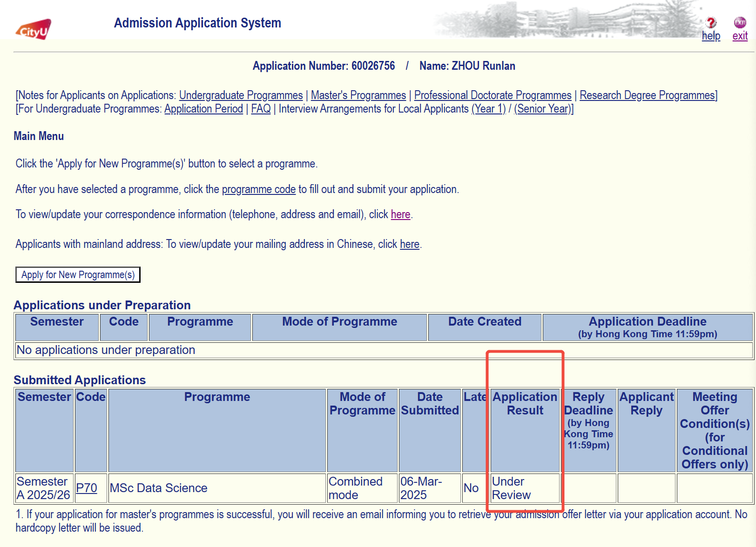This screenshot has width=756, height=547.
Task: Click 'here' to update correspondence information
Action: [x=400, y=214]
